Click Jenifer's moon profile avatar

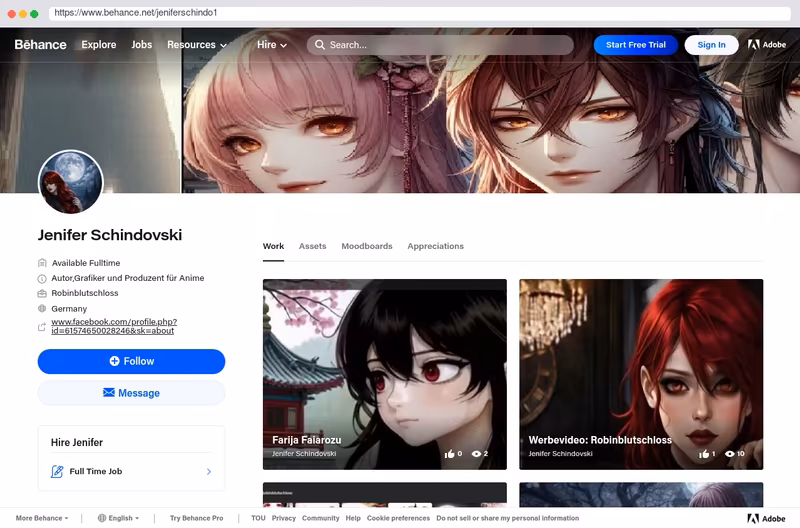71,182
